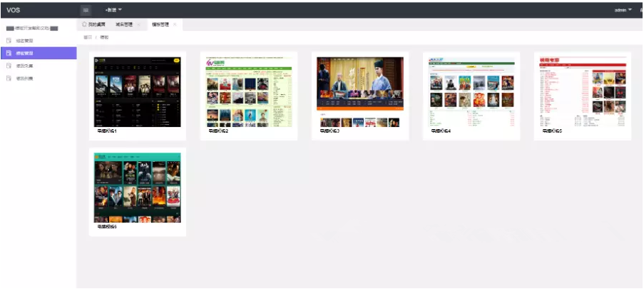
Task: Open the +新增 dropdown in the top bar
Action: [x=113, y=10]
